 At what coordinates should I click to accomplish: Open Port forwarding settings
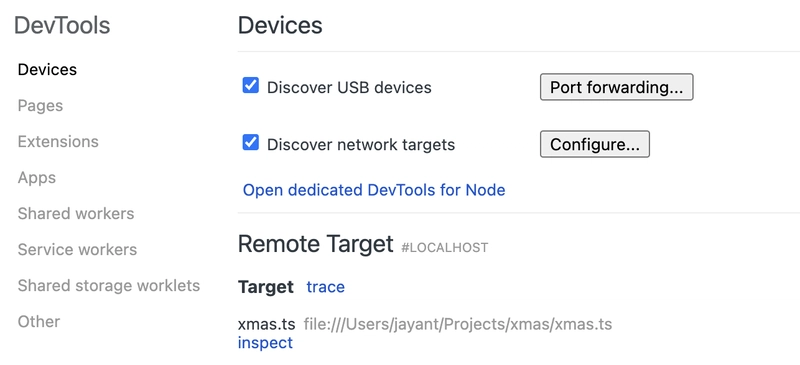click(616, 87)
